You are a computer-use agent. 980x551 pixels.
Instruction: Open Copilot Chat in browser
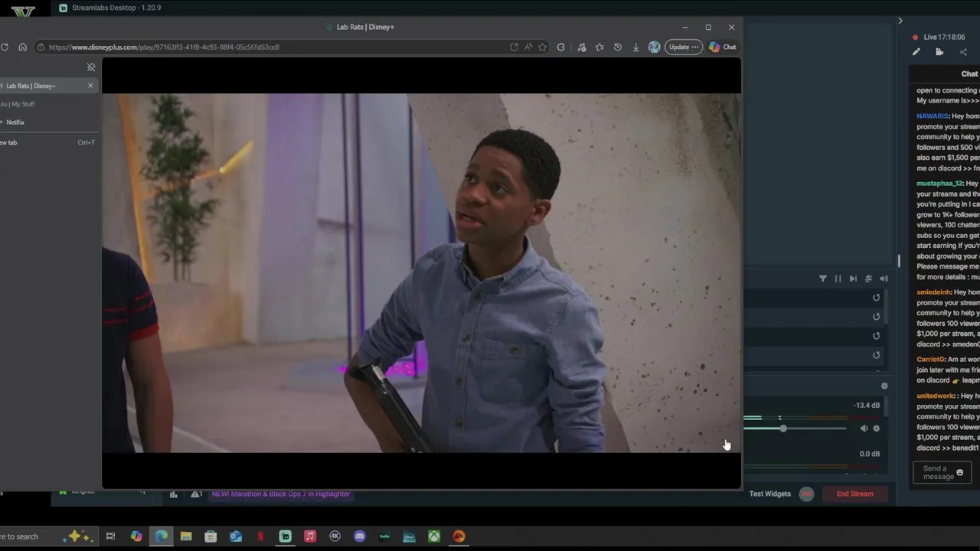[723, 47]
